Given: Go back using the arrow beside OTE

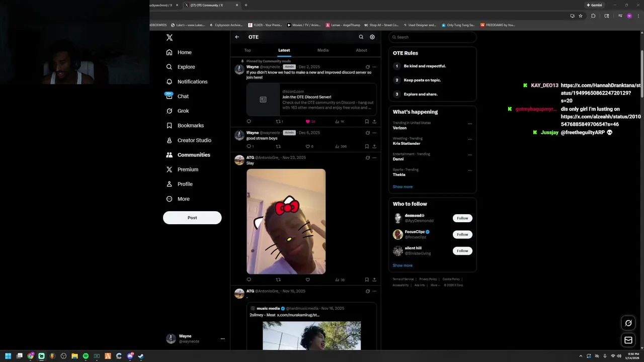Looking at the screenshot, I should (237, 37).
